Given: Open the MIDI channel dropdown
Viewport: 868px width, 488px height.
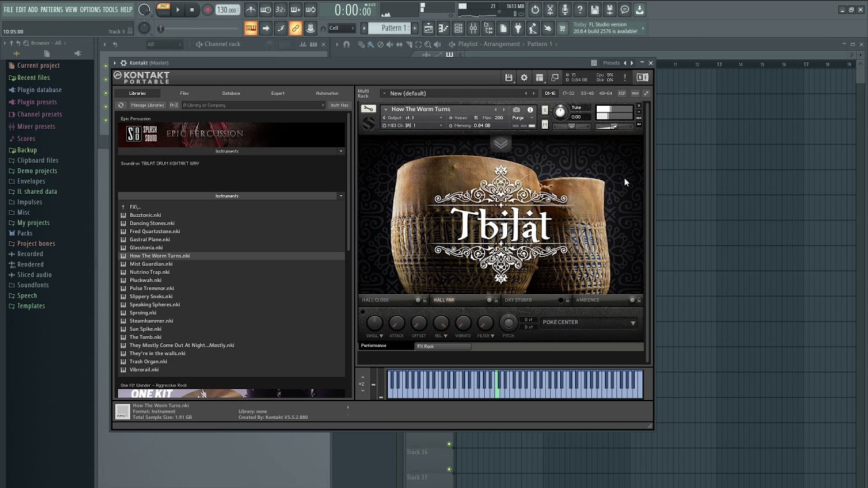Looking at the screenshot, I should pos(414,125).
